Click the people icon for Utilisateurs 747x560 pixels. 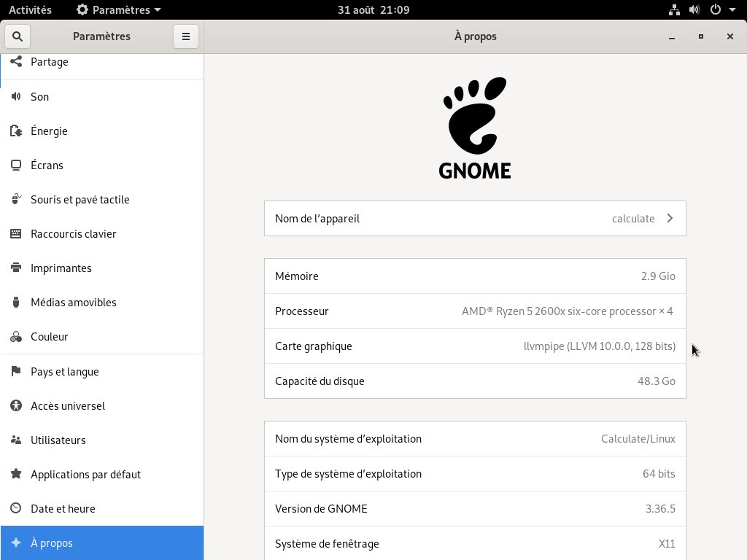(16, 440)
